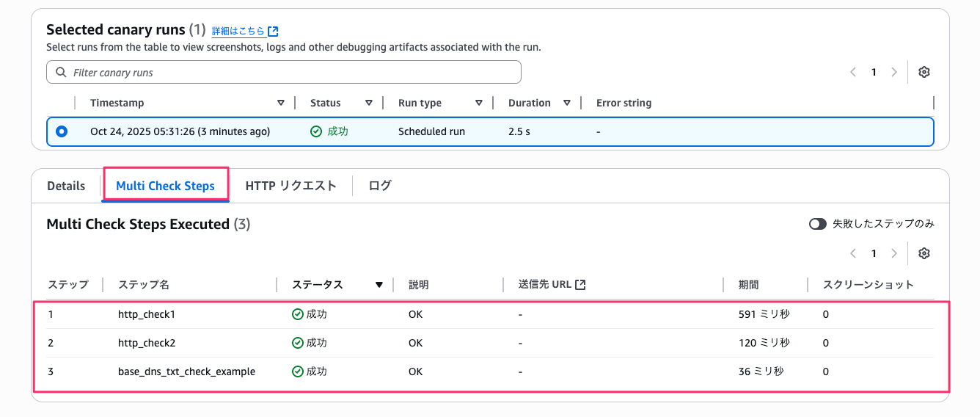Sort runs by Status column arrow

369,103
